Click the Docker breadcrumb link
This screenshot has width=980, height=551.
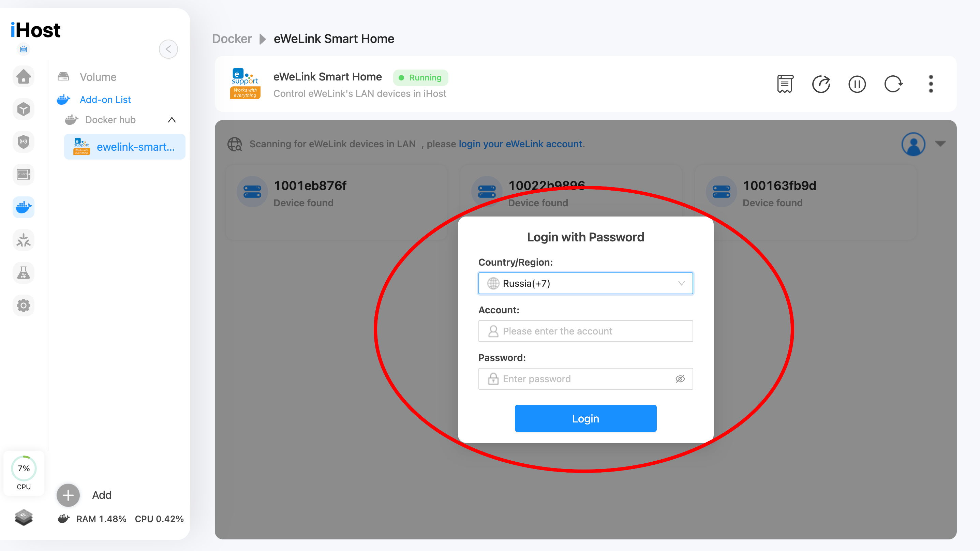232,39
